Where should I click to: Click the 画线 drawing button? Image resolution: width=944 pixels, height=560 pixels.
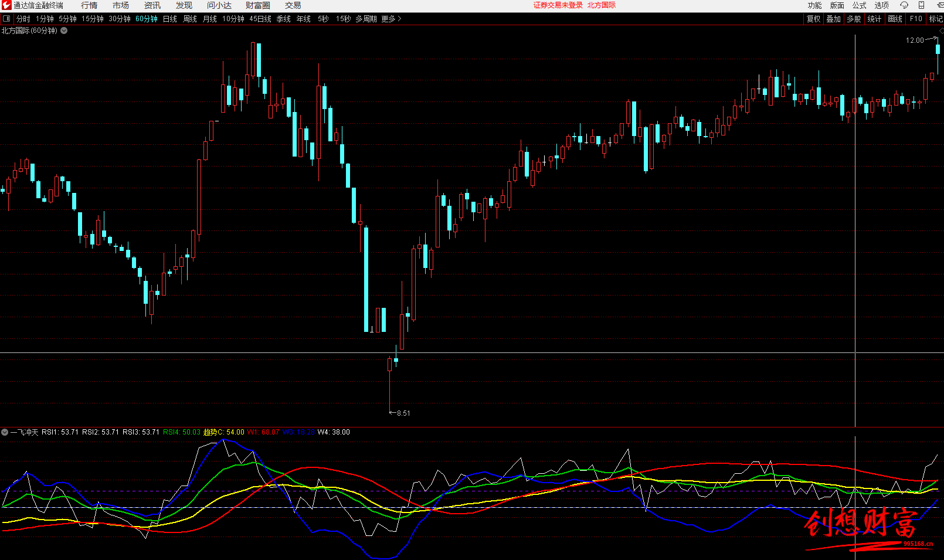(x=895, y=19)
